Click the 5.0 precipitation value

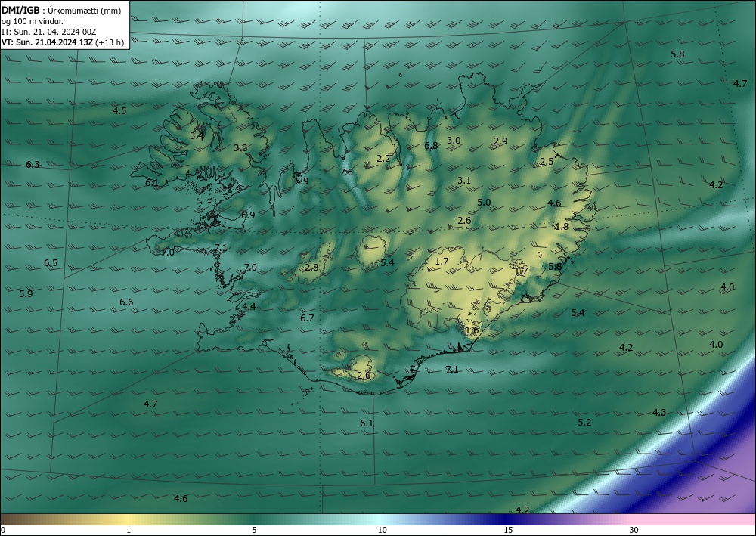click(x=484, y=203)
